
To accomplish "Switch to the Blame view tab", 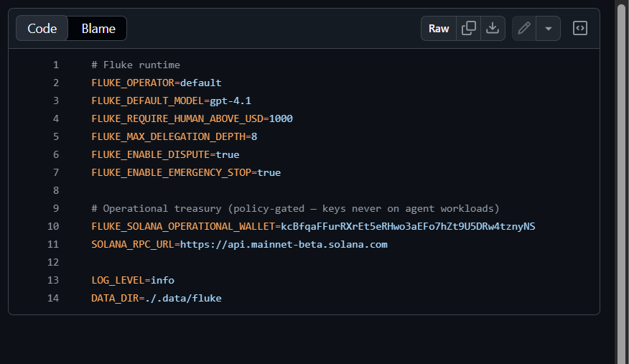I will (x=98, y=29).
